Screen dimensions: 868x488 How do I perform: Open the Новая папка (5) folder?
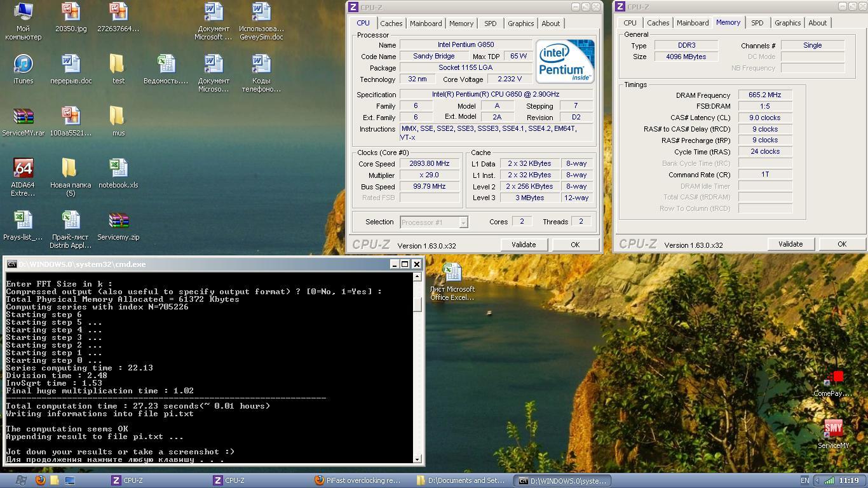(x=71, y=168)
